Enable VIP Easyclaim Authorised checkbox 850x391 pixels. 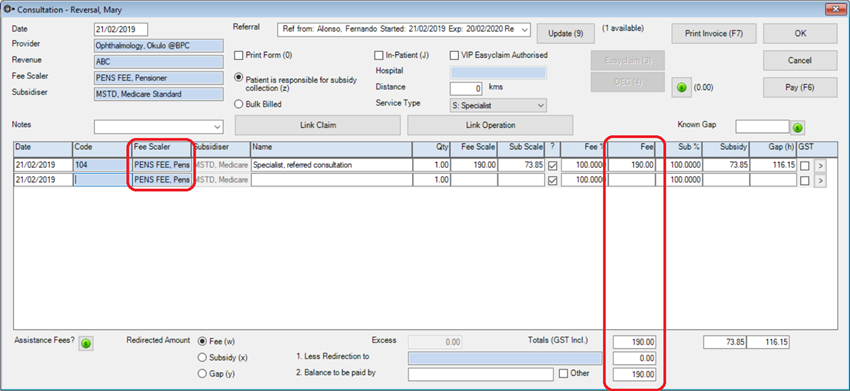tap(455, 55)
